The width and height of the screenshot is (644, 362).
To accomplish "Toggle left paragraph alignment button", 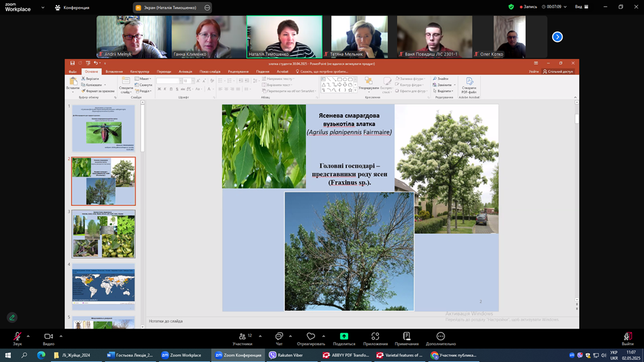I will pyautogui.click(x=220, y=89).
